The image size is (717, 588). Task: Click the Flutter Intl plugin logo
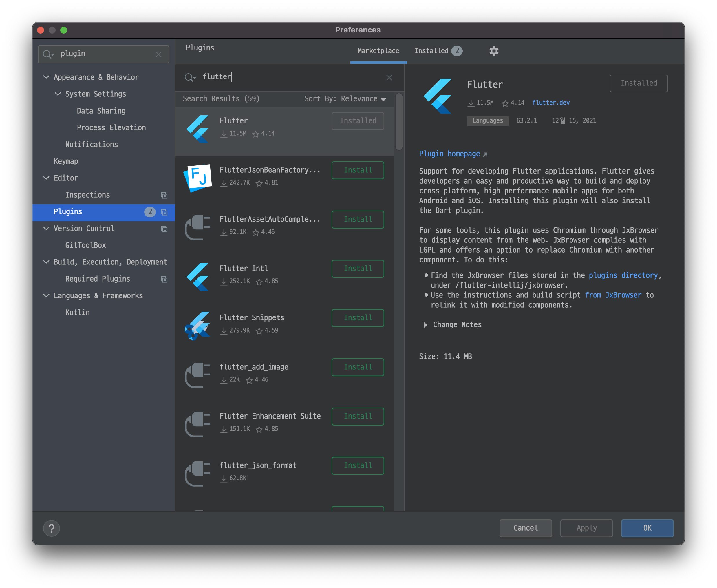(198, 276)
